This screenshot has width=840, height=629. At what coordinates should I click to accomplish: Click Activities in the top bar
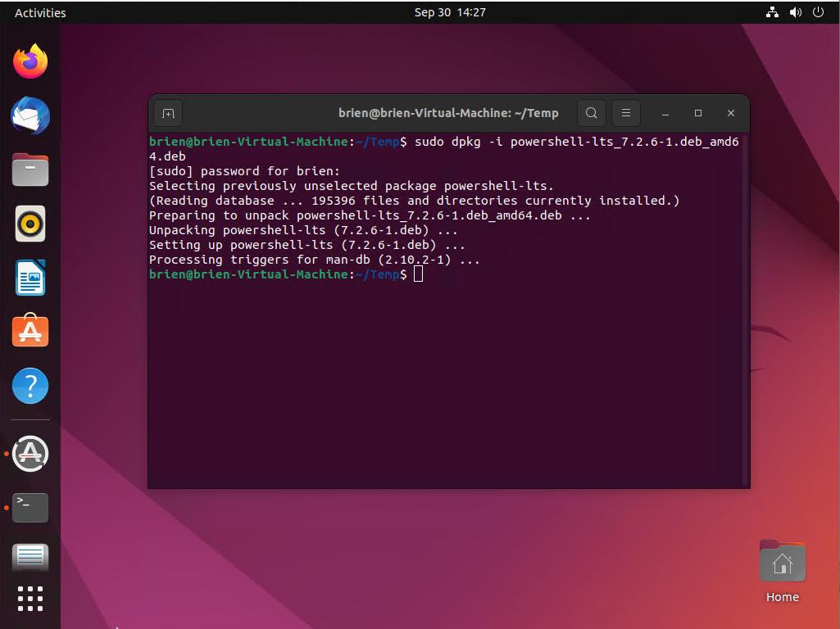click(40, 12)
